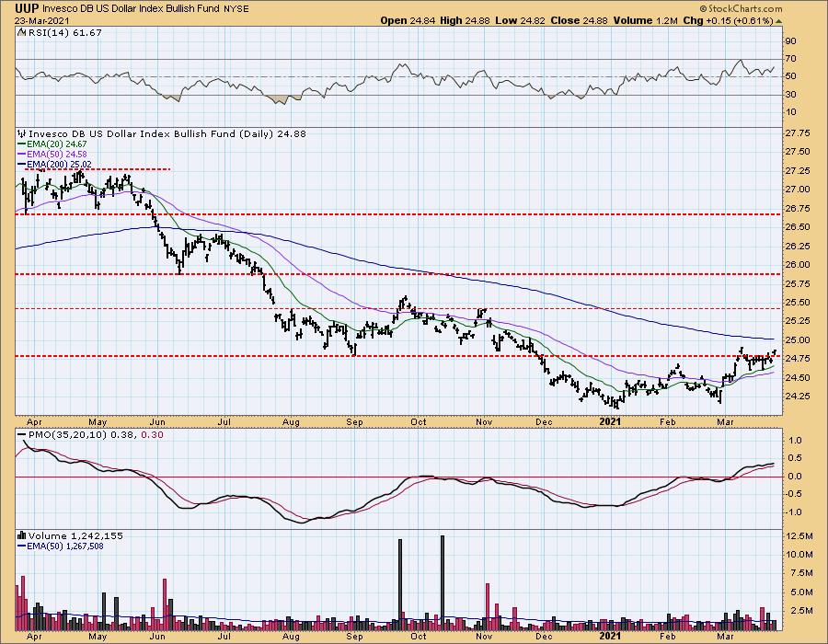Click the RSI axis label 70
Image resolution: width=828 pixels, height=644 pixels.
[791, 59]
